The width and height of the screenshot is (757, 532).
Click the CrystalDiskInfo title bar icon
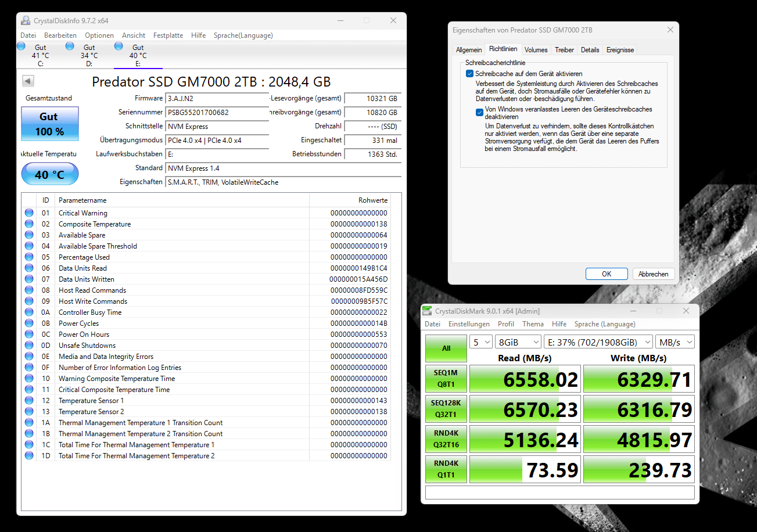pyautogui.click(x=26, y=20)
